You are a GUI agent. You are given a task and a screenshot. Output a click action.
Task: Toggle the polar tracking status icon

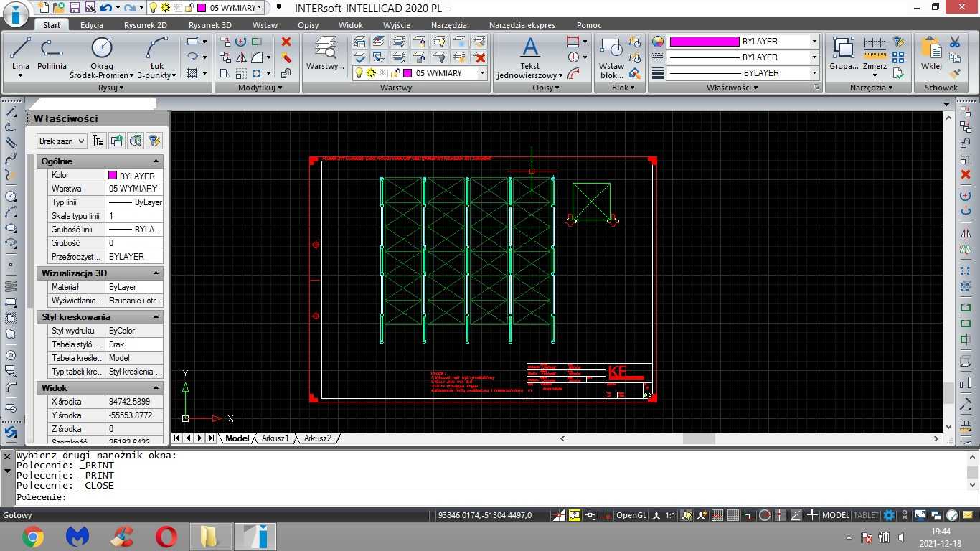click(765, 515)
